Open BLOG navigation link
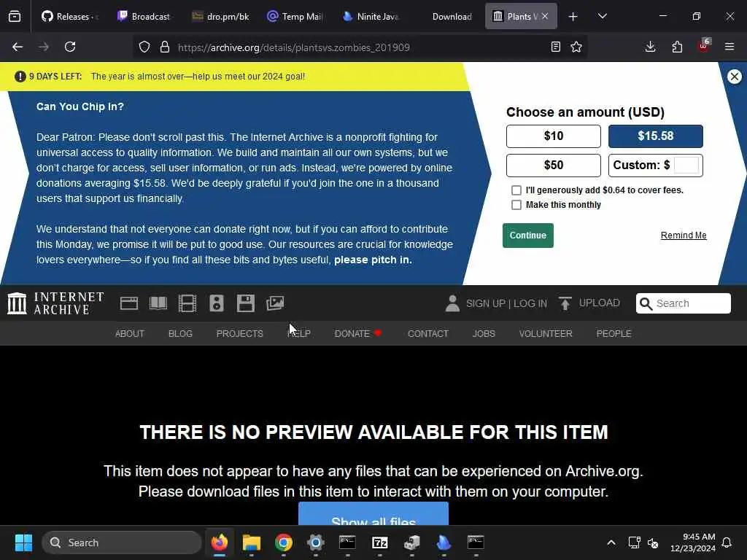This screenshot has width=747, height=560. (x=180, y=334)
